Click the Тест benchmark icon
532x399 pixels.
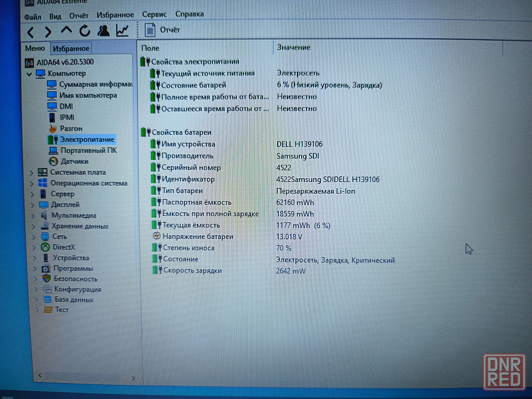pyautogui.click(x=48, y=310)
